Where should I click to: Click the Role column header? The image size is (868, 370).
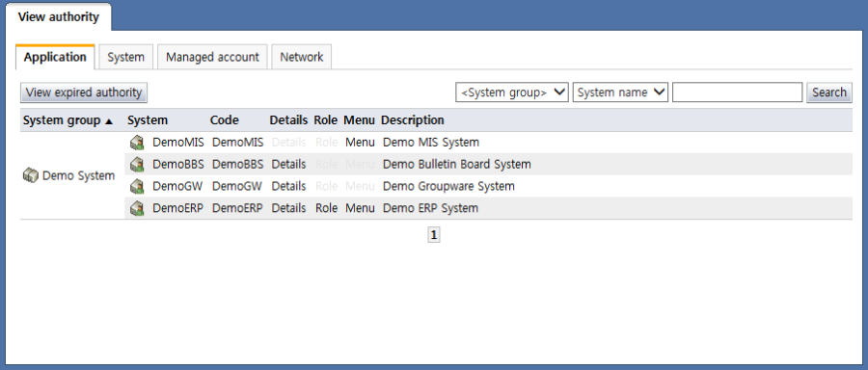pos(326,120)
